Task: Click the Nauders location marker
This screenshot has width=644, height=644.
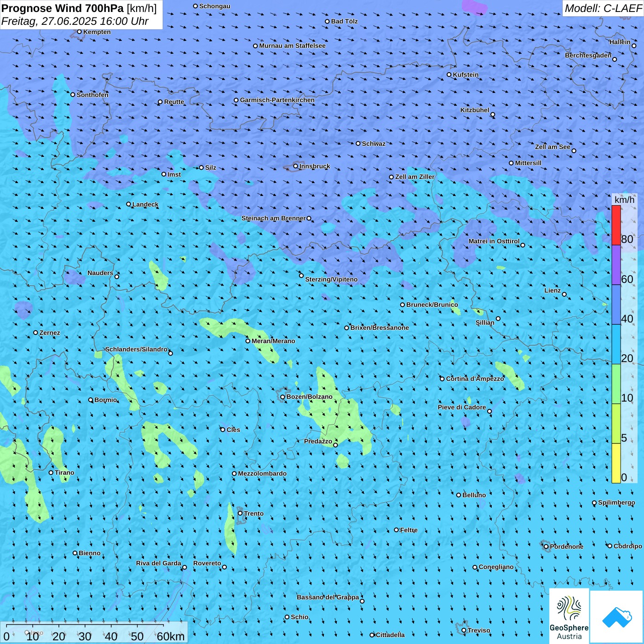Action: pyautogui.click(x=117, y=276)
